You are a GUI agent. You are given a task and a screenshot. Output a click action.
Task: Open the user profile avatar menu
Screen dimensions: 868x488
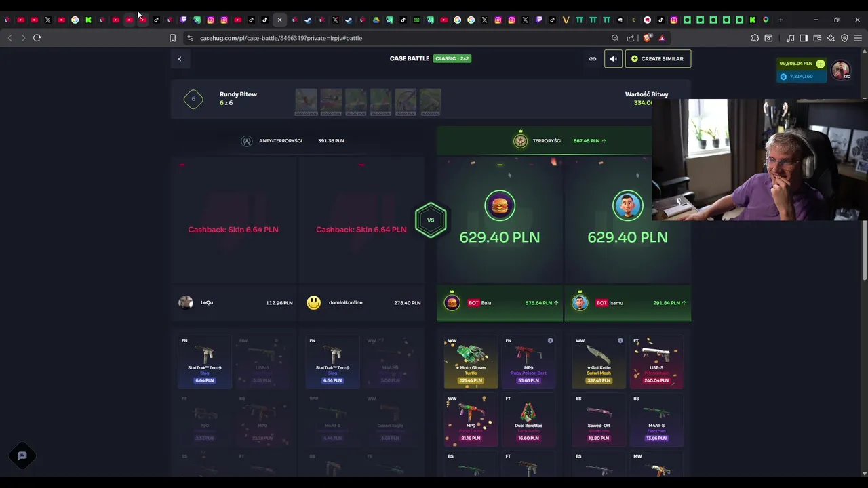click(841, 70)
